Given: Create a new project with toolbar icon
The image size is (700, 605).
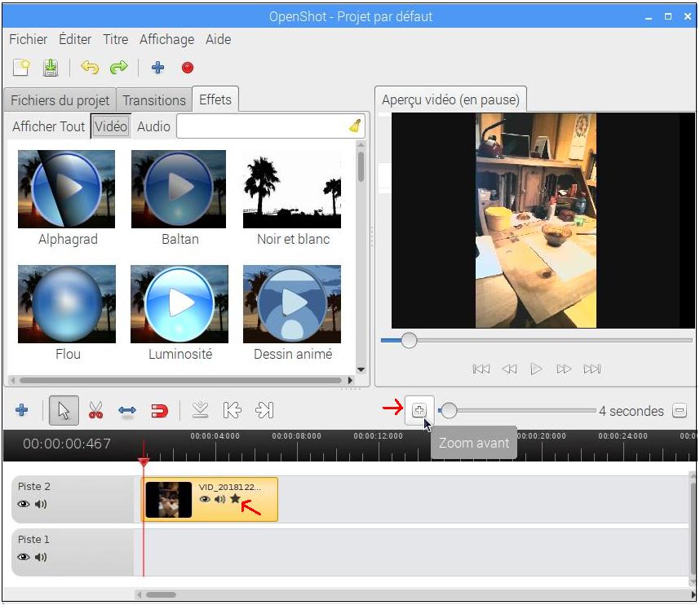Looking at the screenshot, I should click(21, 68).
